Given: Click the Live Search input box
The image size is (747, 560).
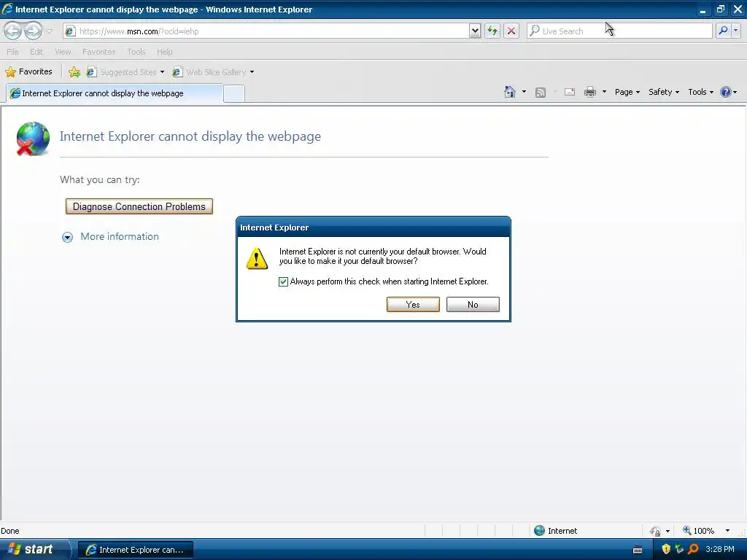Looking at the screenshot, I should tap(619, 31).
